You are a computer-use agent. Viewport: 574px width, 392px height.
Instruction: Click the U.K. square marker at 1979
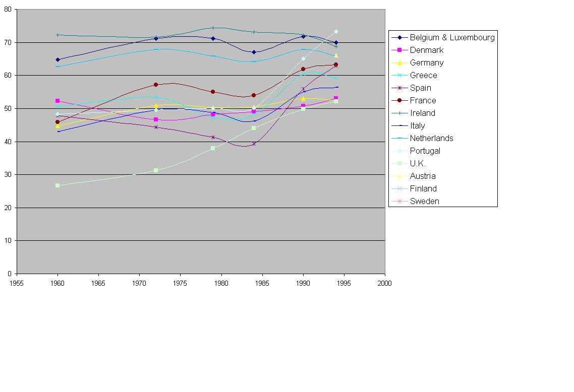pos(213,148)
